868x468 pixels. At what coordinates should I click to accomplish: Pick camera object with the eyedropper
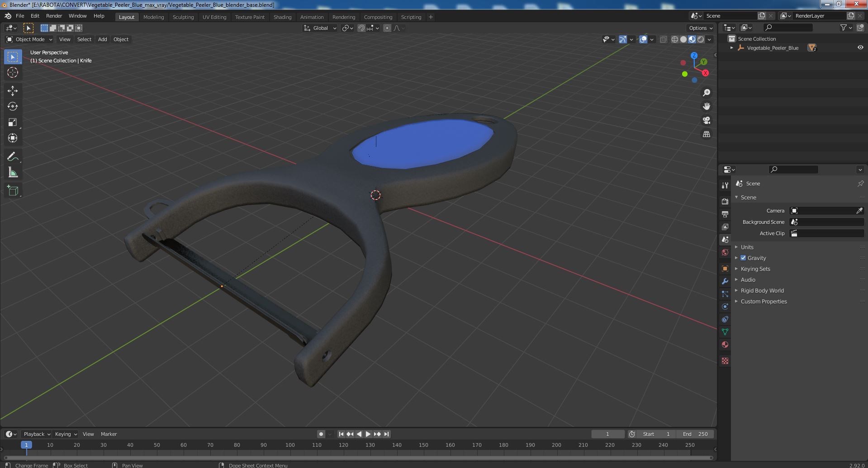click(859, 211)
